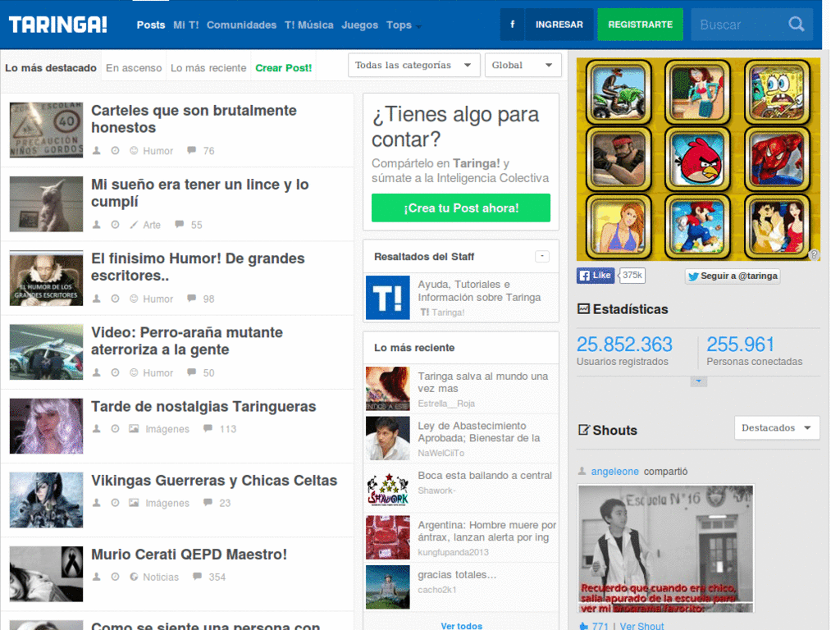Image resolution: width=840 pixels, height=630 pixels.
Task: Click Humor category on Carteles post
Action: pyautogui.click(x=157, y=151)
